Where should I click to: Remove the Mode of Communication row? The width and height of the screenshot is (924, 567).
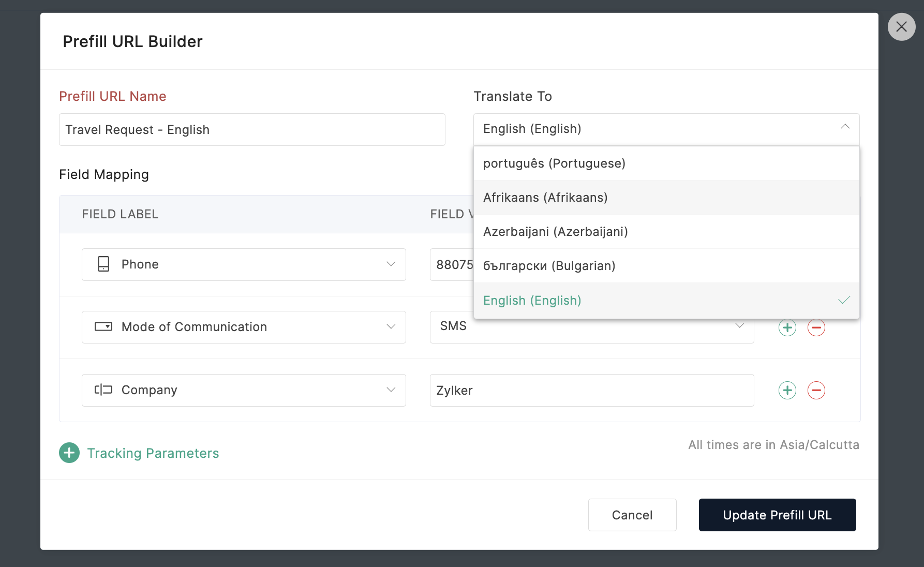tap(816, 328)
